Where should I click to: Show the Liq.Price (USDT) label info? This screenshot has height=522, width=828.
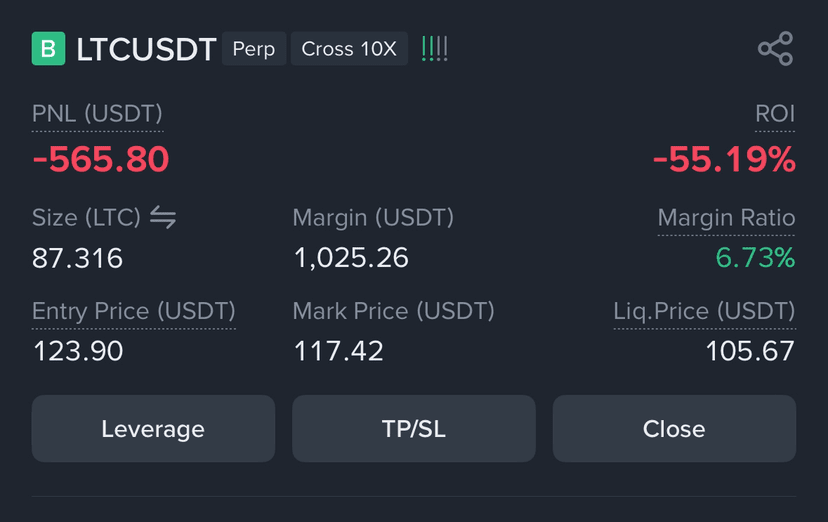(x=704, y=311)
